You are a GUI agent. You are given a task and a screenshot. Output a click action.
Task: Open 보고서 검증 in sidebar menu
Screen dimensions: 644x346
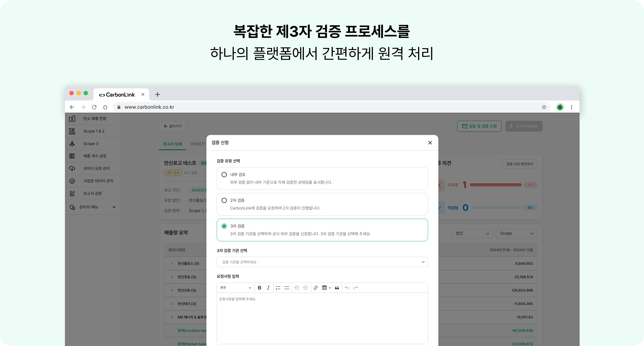point(92,193)
